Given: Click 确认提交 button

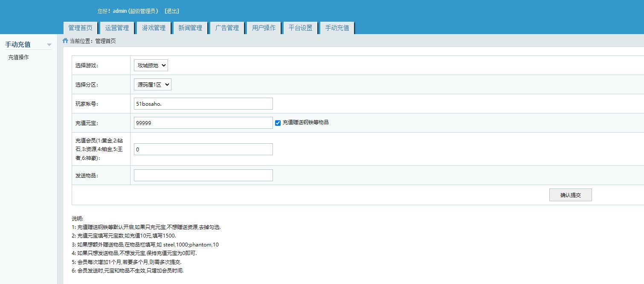Looking at the screenshot, I should (570, 195).
